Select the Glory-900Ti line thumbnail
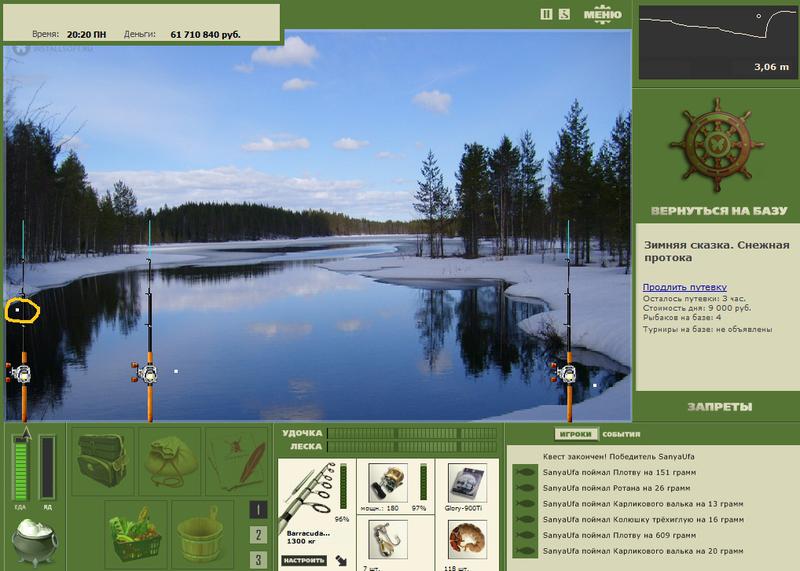 tap(466, 483)
